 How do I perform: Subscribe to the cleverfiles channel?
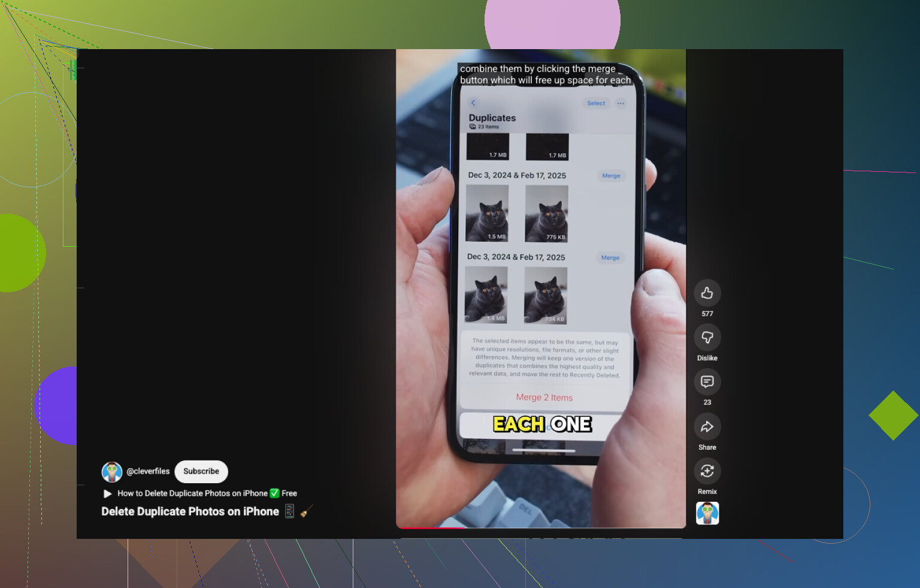201,471
